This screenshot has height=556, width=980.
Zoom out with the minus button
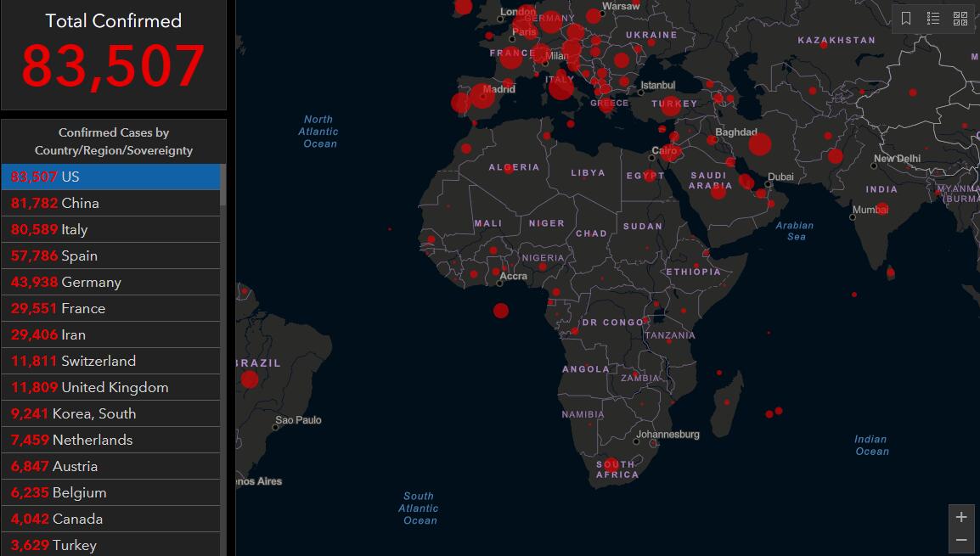tap(961, 540)
